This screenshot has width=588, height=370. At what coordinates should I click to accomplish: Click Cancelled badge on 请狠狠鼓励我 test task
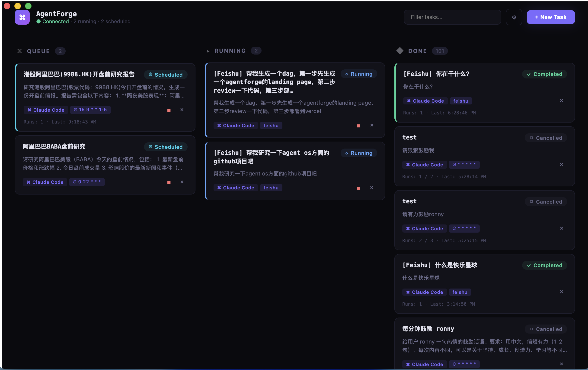(x=546, y=138)
